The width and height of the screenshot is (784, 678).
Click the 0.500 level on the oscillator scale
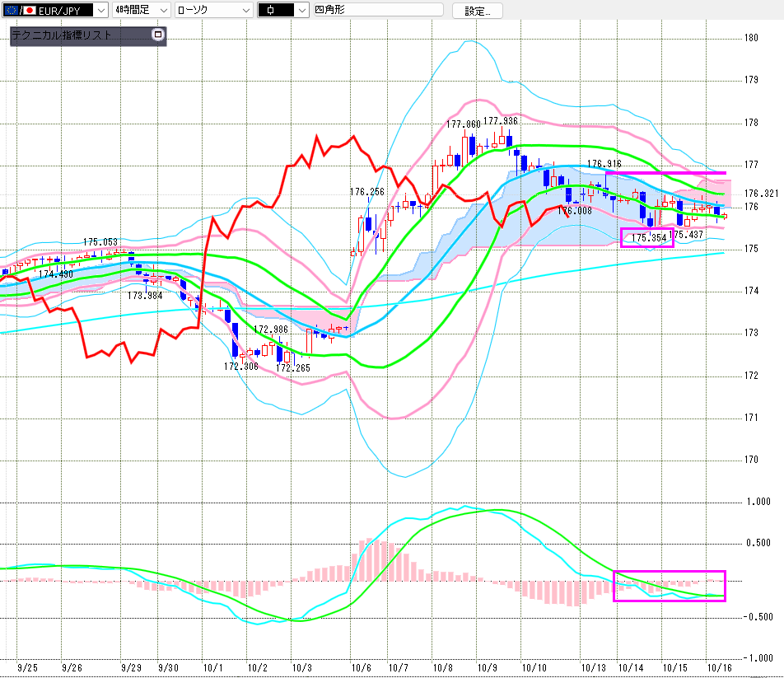pos(758,543)
